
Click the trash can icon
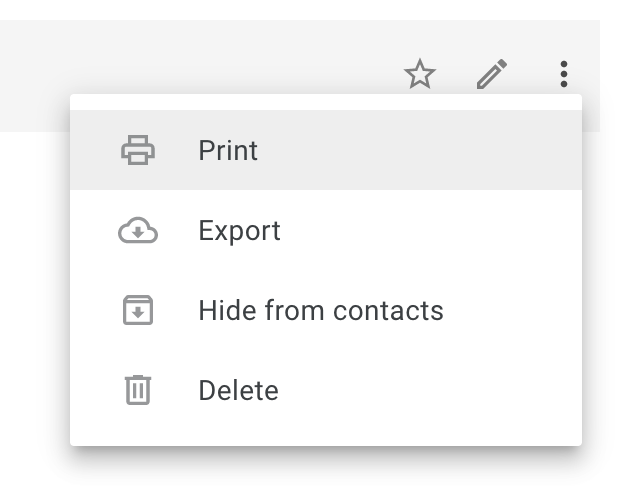coord(138,390)
